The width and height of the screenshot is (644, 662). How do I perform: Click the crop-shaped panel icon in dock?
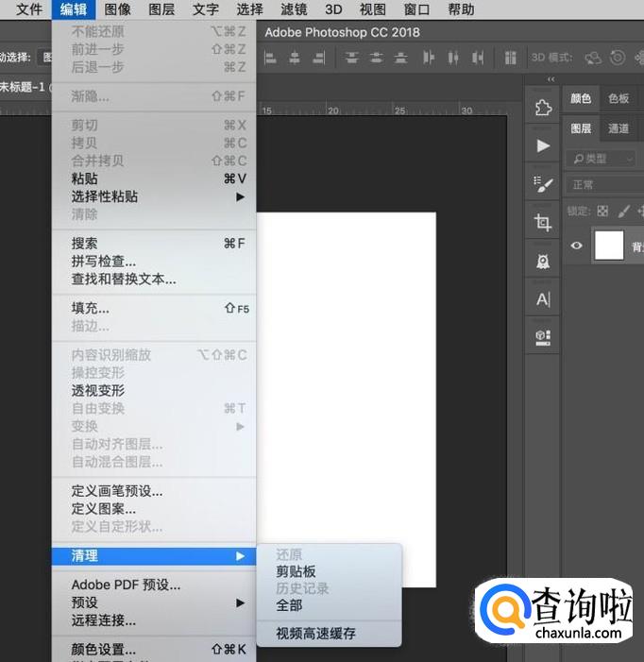tap(543, 223)
